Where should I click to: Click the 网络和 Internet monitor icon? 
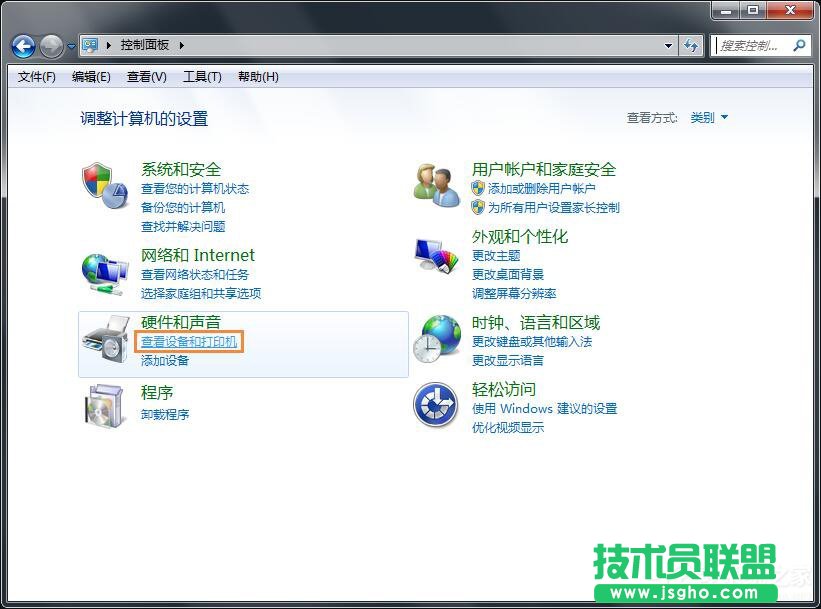click(105, 272)
